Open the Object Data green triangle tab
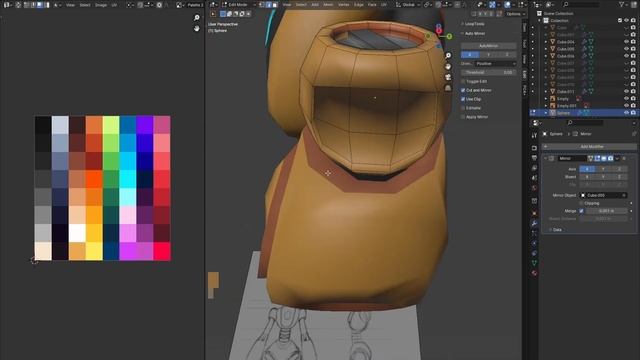Viewport: 640px width, 360px height. point(534,263)
